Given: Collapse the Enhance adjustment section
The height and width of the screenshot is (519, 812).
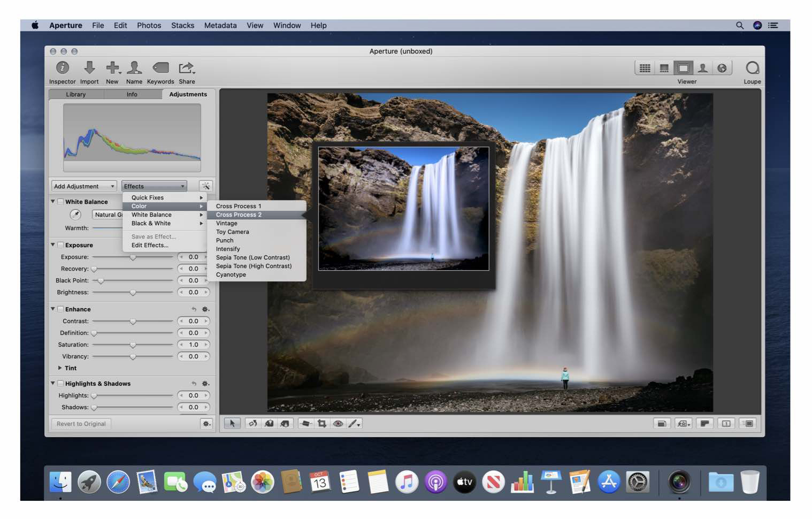Looking at the screenshot, I should (x=52, y=309).
